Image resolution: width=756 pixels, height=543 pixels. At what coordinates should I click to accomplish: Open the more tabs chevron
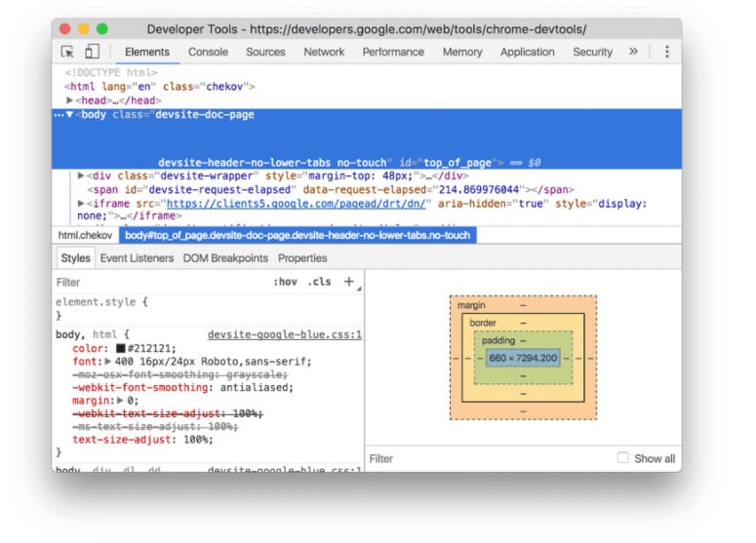point(633,51)
